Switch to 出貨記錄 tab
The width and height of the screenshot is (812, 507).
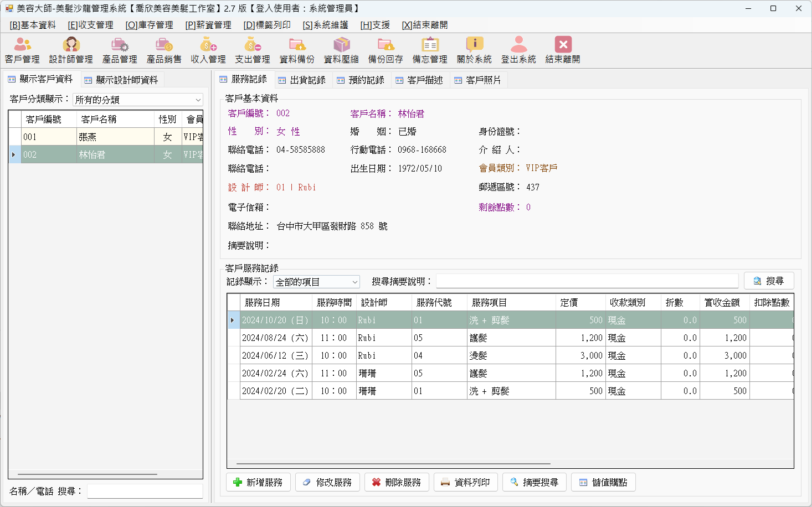[x=302, y=80]
